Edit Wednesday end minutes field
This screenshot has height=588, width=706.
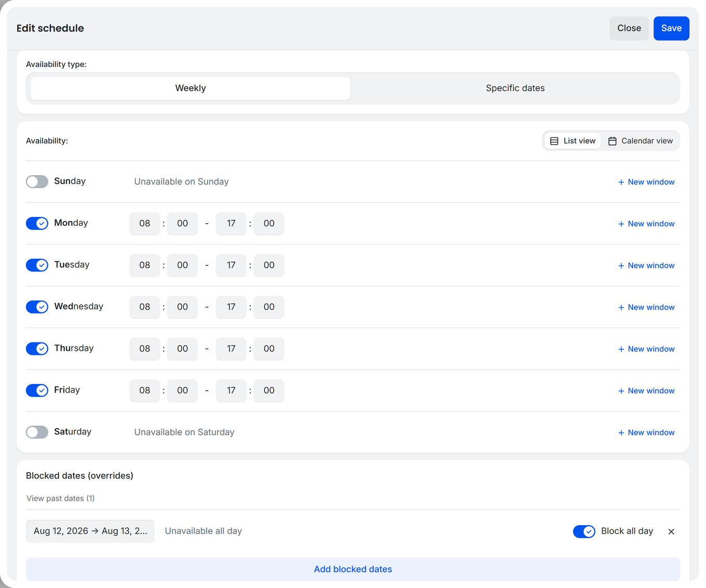click(x=269, y=307)
